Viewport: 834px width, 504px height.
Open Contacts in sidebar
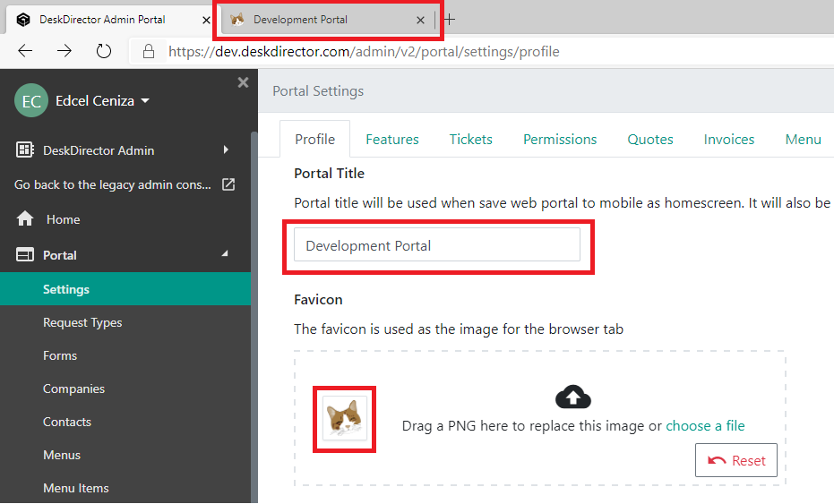67,422
